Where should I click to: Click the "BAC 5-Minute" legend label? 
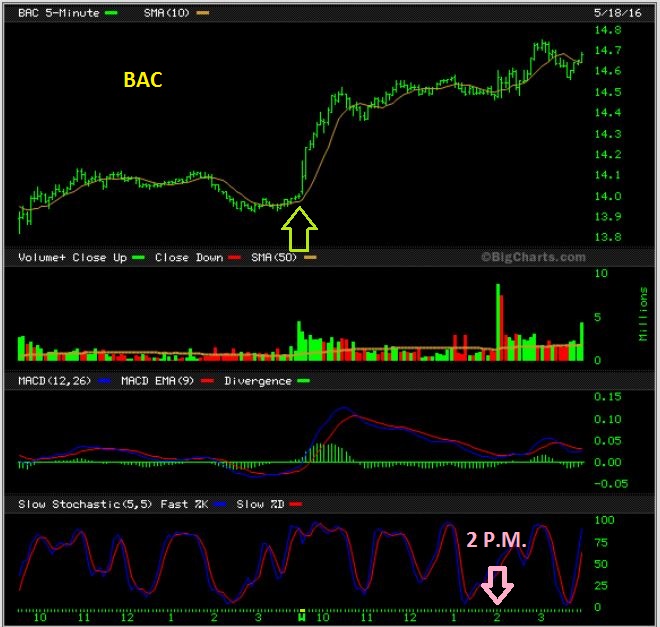point(59,13)
